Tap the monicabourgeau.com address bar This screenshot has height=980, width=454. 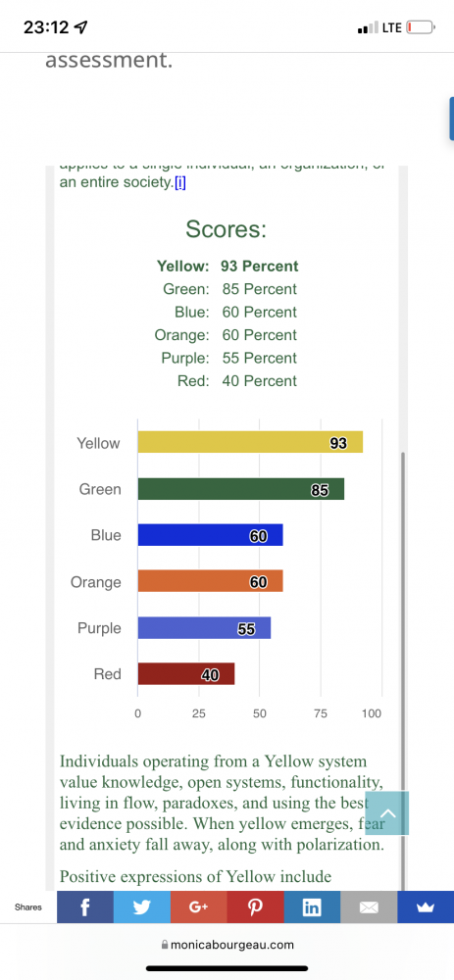pyautogui.click(x=227, y=945)
